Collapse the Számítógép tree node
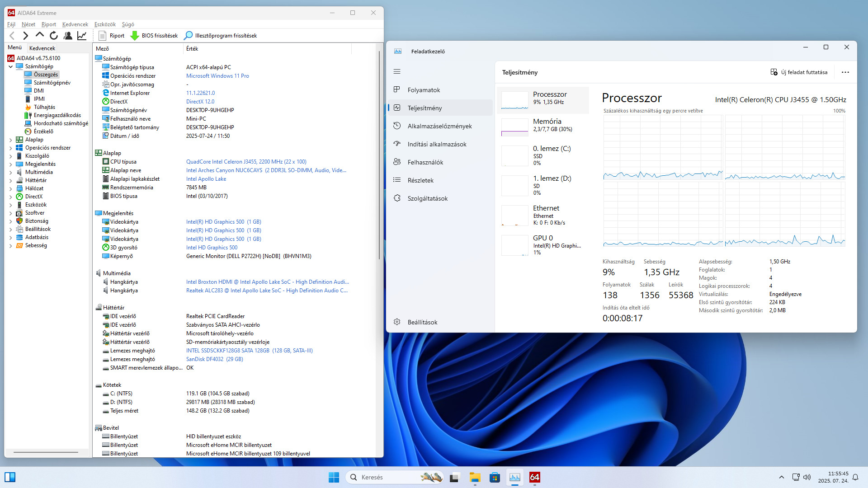 coord(11,66)
